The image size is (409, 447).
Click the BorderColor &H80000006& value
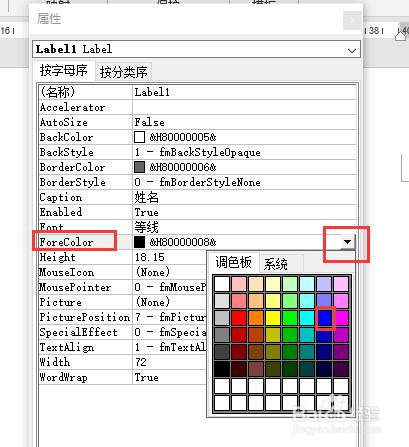click(183, 167)
